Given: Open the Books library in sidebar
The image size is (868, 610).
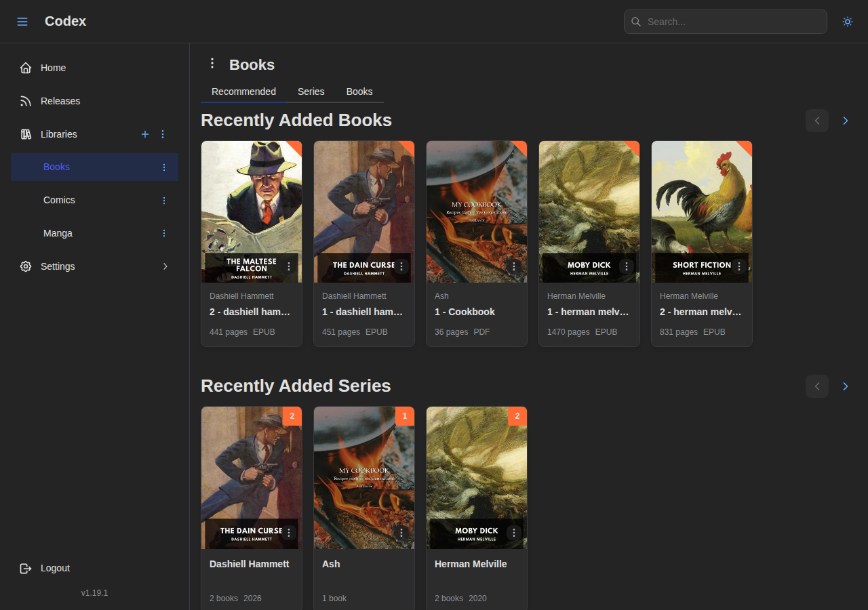Looking at the screenshot, I should (x=94, y=167).
